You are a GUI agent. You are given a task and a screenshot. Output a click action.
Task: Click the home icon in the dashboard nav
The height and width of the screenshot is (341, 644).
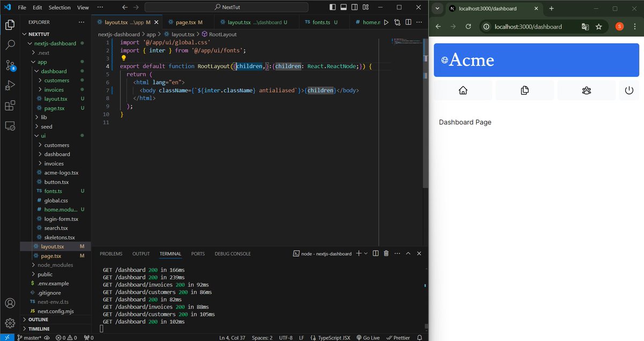click(463, 90)
